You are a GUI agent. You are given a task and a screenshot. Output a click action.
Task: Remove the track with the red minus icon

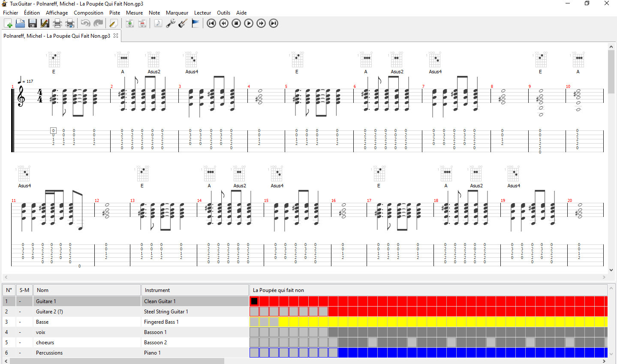(142, 23)
